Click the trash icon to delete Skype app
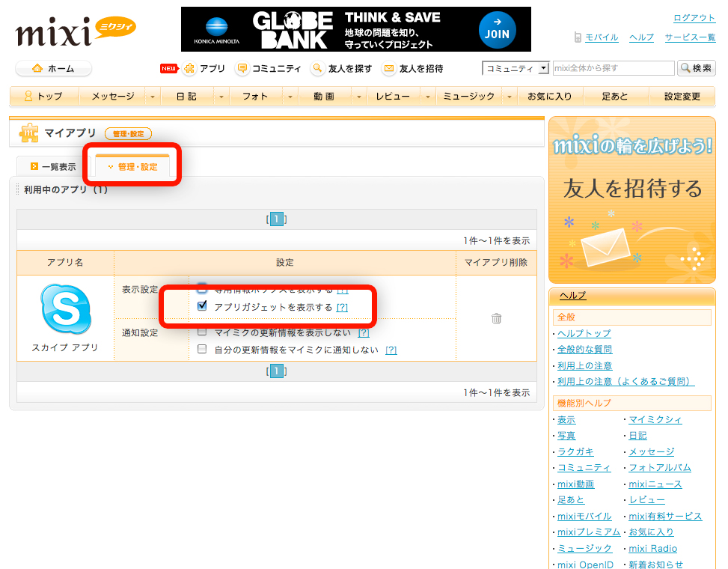The width and height of the screenshot is (728, 569). (496, 318)
